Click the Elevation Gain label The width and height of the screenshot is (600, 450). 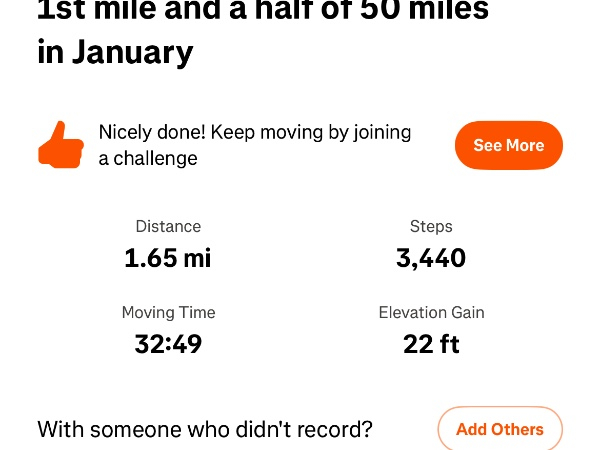tap(431, 313)
